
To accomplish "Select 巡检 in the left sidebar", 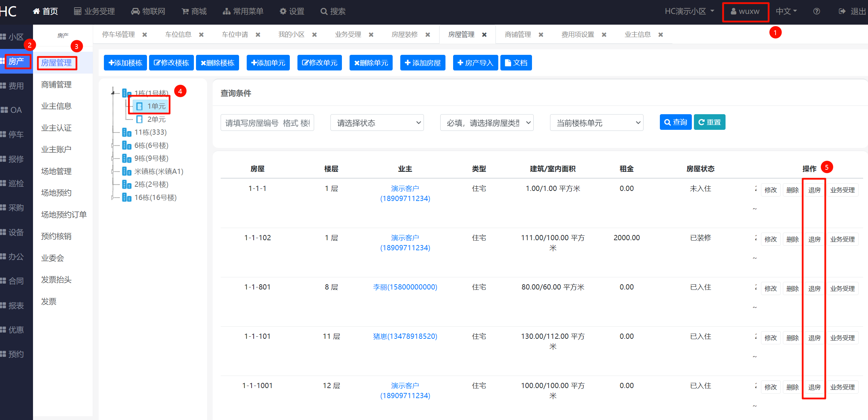I will click(x=16, y=183).
